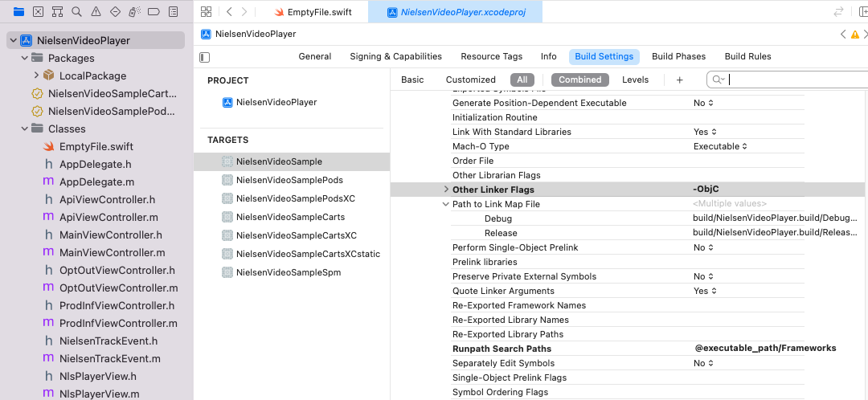Expand the LocalPackage item
Screen dimensions: 868x400
click(36, 76)
